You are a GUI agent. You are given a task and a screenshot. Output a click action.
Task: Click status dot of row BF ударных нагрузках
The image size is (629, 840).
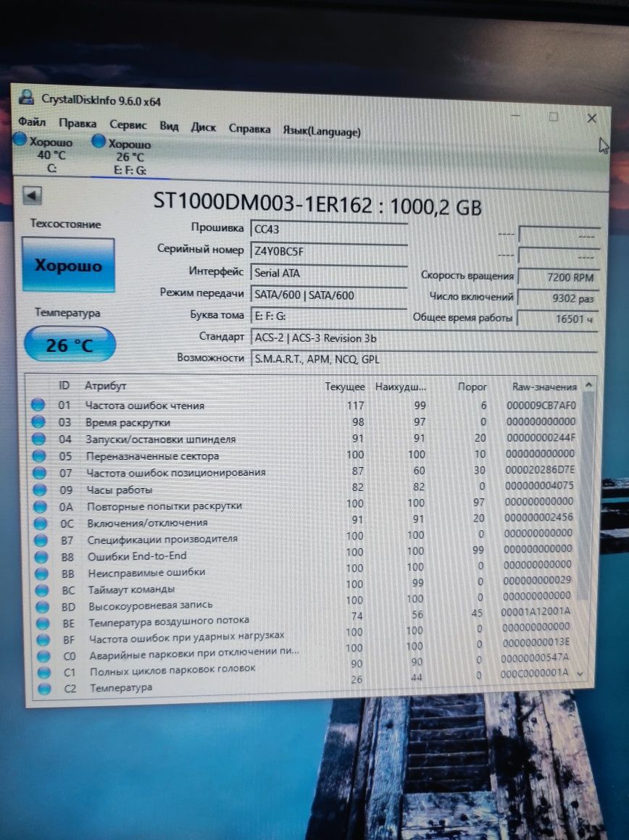43,639
